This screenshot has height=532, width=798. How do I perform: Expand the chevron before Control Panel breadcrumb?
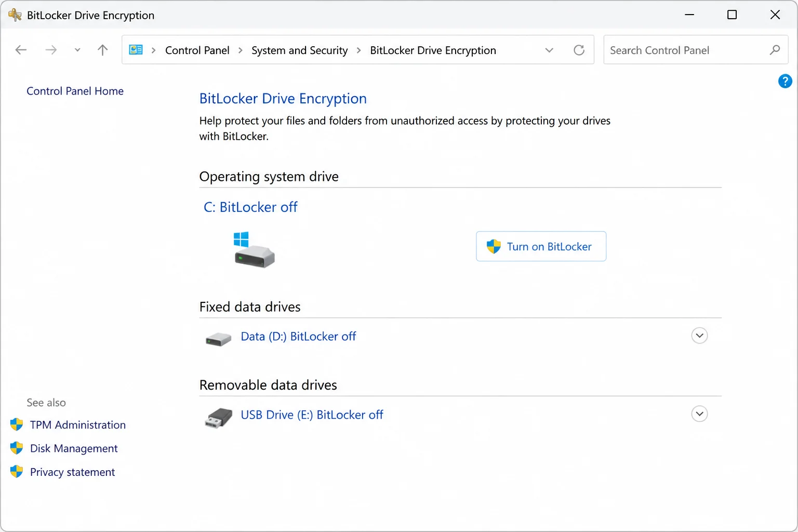154,50
